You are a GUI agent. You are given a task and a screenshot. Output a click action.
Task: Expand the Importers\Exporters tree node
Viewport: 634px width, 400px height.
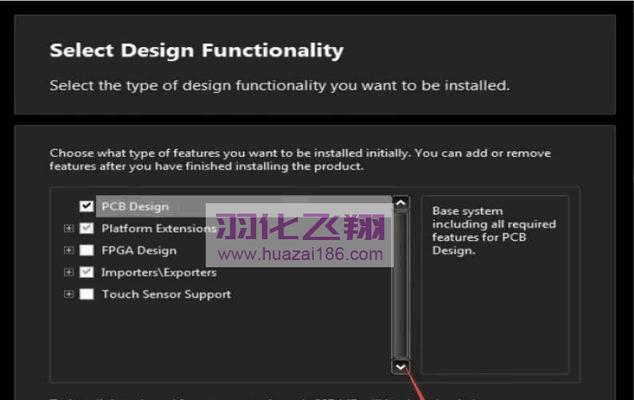tap(69, 272)
